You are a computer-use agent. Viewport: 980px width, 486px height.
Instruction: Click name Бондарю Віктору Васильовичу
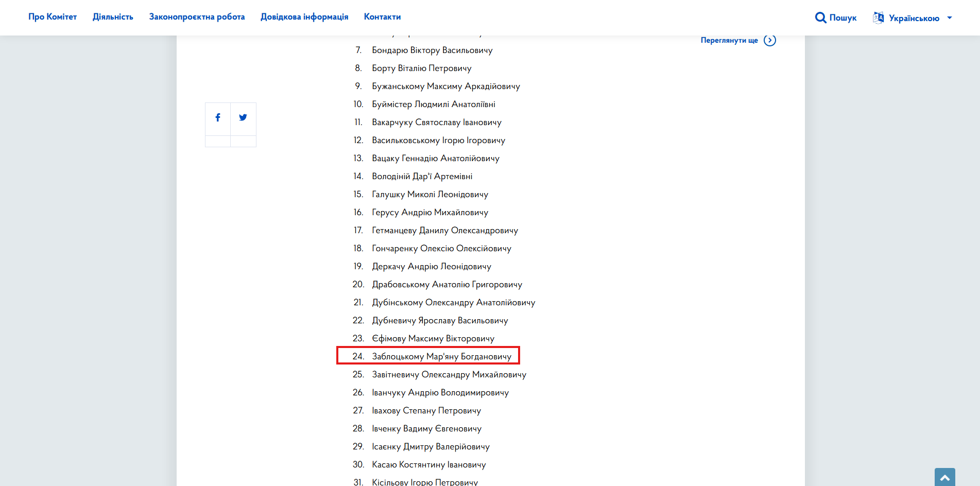pos(433,50)
